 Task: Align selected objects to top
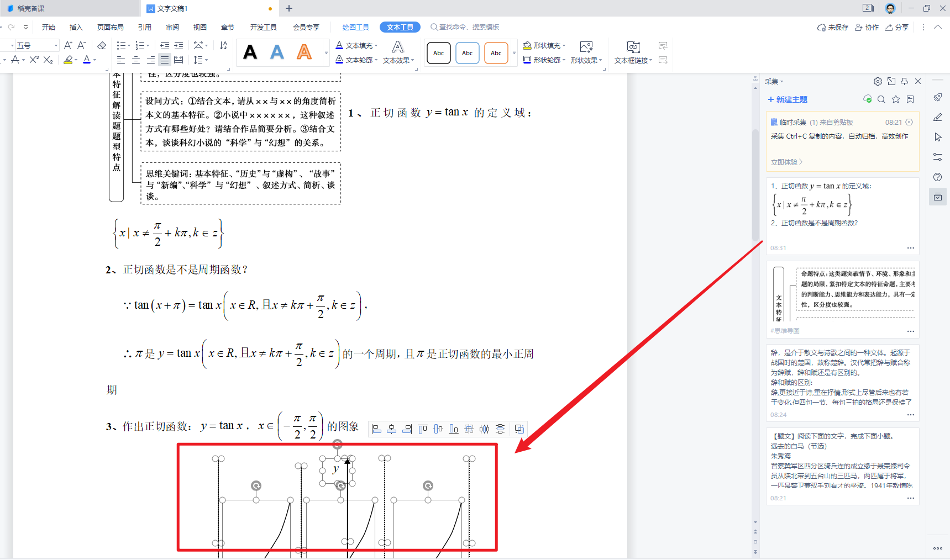coord(423,429)
